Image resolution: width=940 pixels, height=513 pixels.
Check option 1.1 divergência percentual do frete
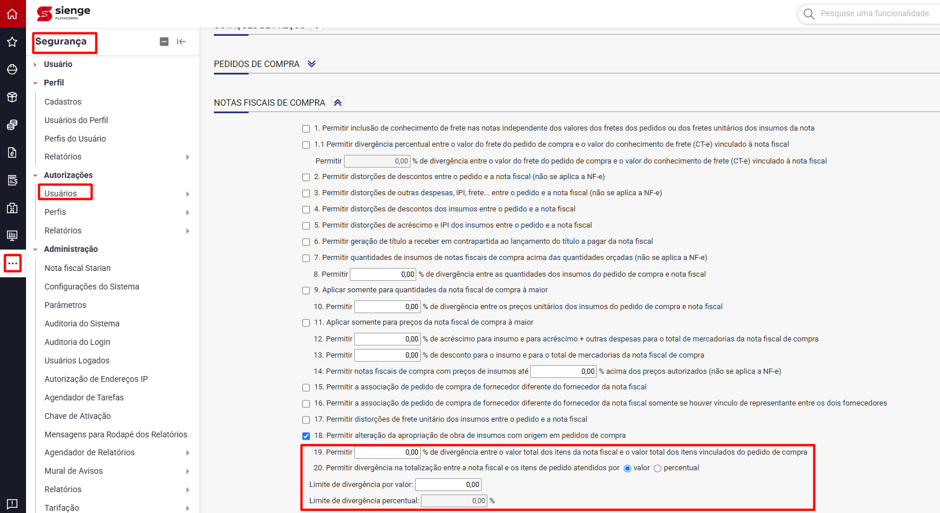pos(306,144)
